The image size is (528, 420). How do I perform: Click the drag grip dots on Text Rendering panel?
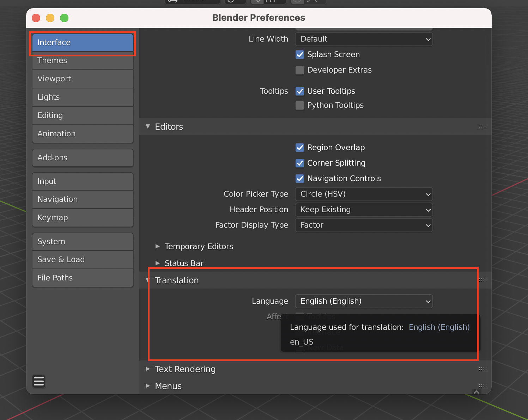coord(483,369)
